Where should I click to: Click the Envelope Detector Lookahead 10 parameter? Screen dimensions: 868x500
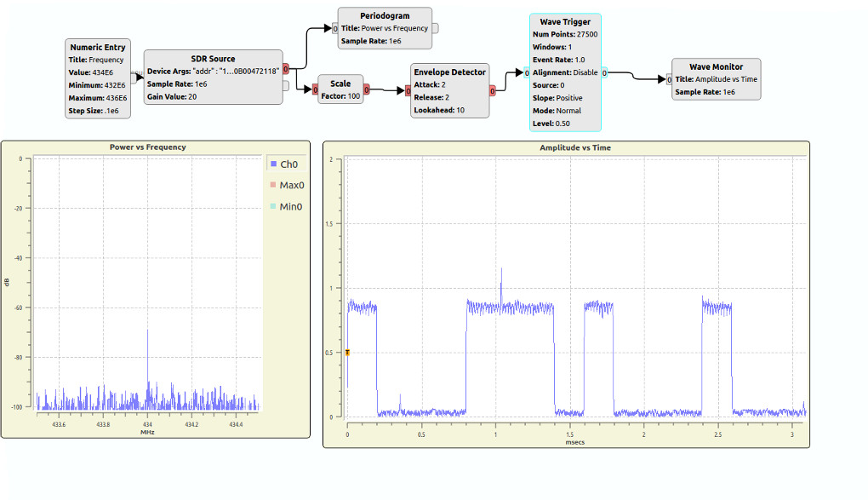(439, 111)
